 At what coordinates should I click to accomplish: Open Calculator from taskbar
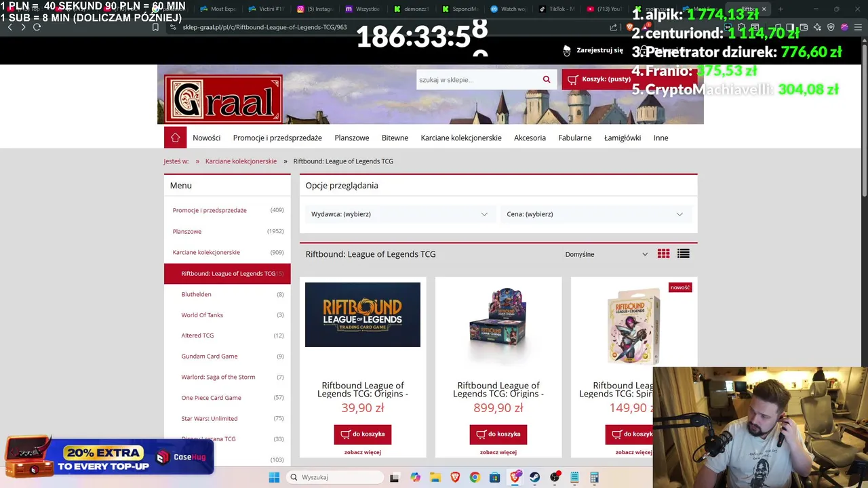click(x=594, y=477)
